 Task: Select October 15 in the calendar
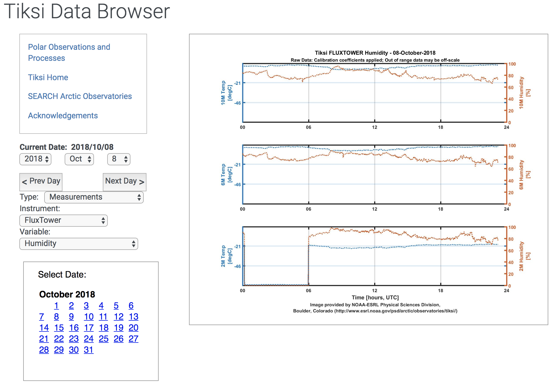point(59,328)
